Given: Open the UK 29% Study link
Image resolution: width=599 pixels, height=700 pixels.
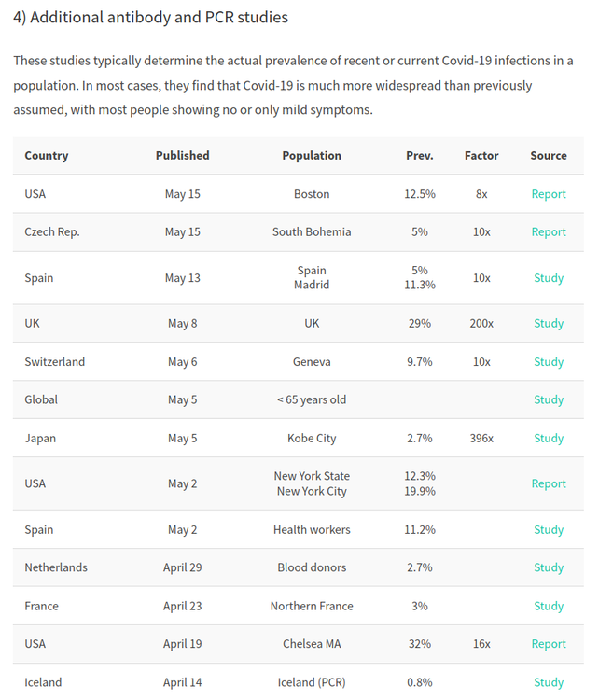Looking at the screenshot, I should (548, 323).
